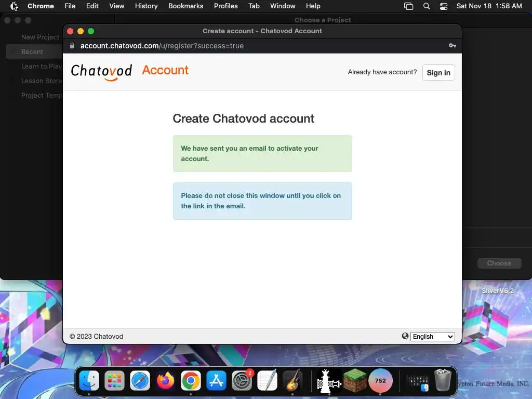The width and height of the screenshot is (532, 399).
Task: Open System Settings dock icon
Action: point(242,380)
